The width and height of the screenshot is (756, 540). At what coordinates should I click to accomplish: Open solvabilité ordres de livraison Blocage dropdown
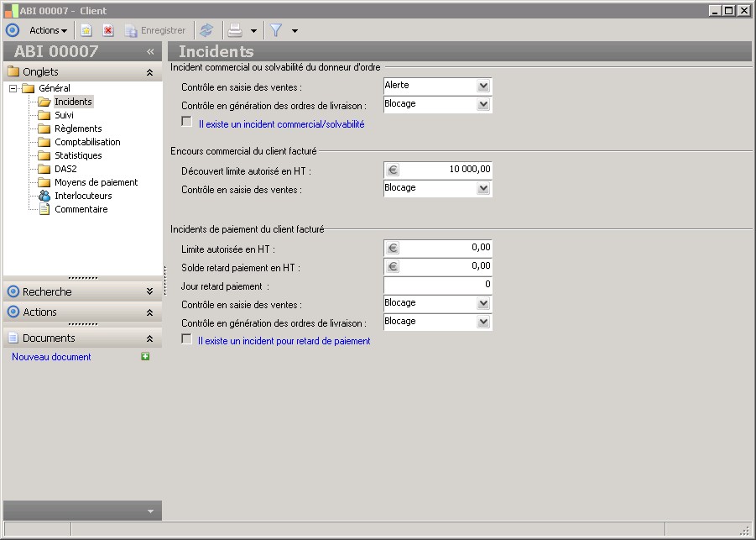coord(483,105)
